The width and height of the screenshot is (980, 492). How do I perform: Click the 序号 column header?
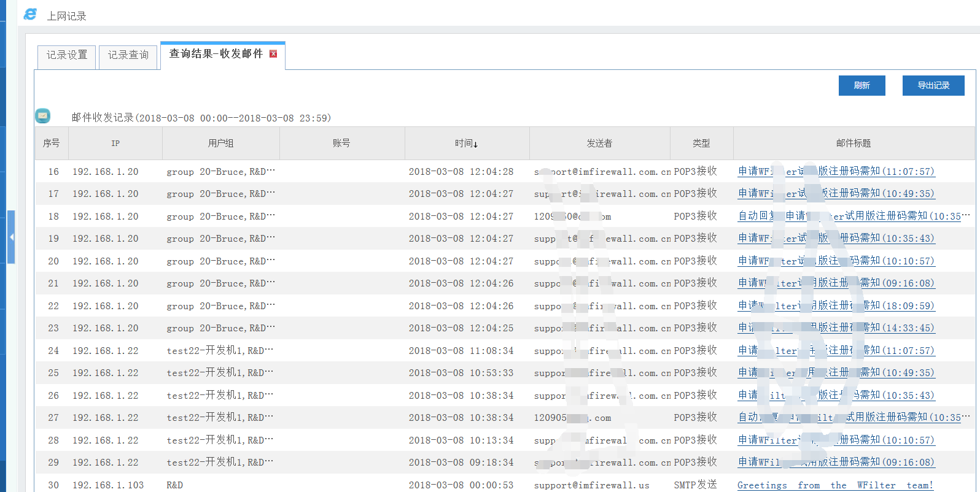tap(52, 144)
